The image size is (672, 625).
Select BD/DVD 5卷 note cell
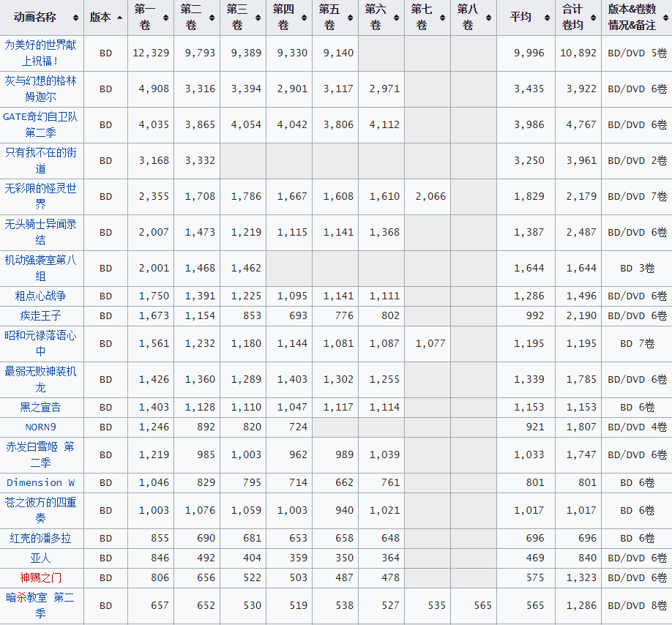pyautogui.click(x=638, y=53)
